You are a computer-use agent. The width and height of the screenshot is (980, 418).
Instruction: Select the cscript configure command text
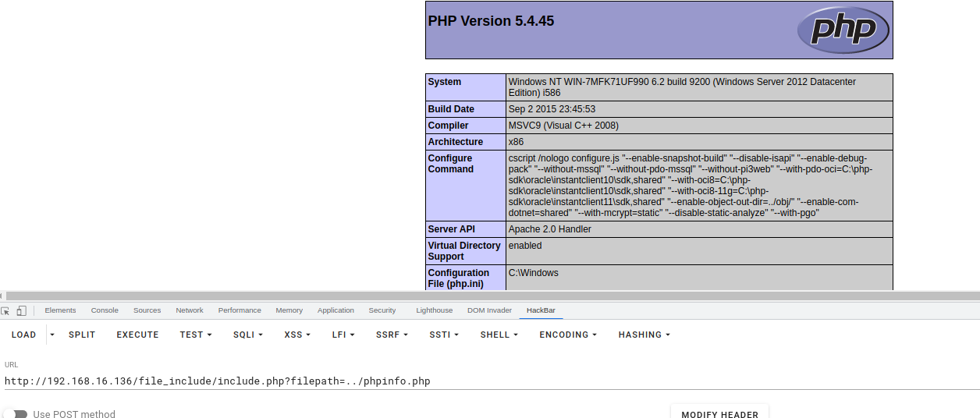[x=691, y=186]
